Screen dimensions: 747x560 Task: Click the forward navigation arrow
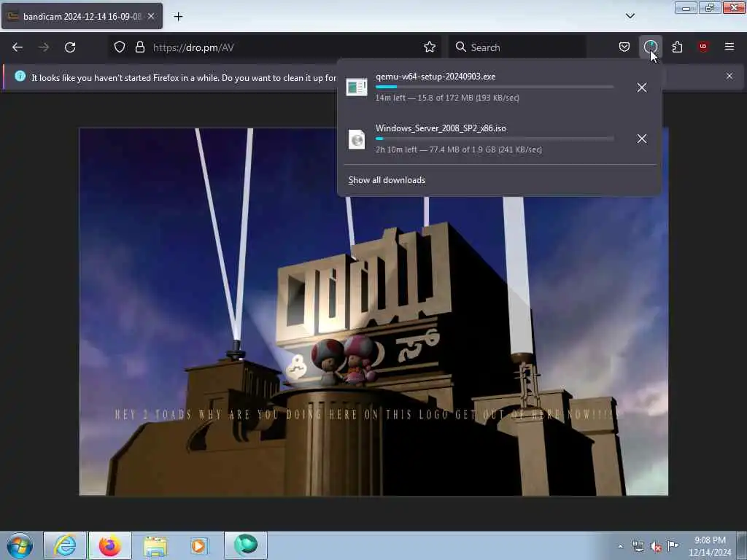click(43, 47)
